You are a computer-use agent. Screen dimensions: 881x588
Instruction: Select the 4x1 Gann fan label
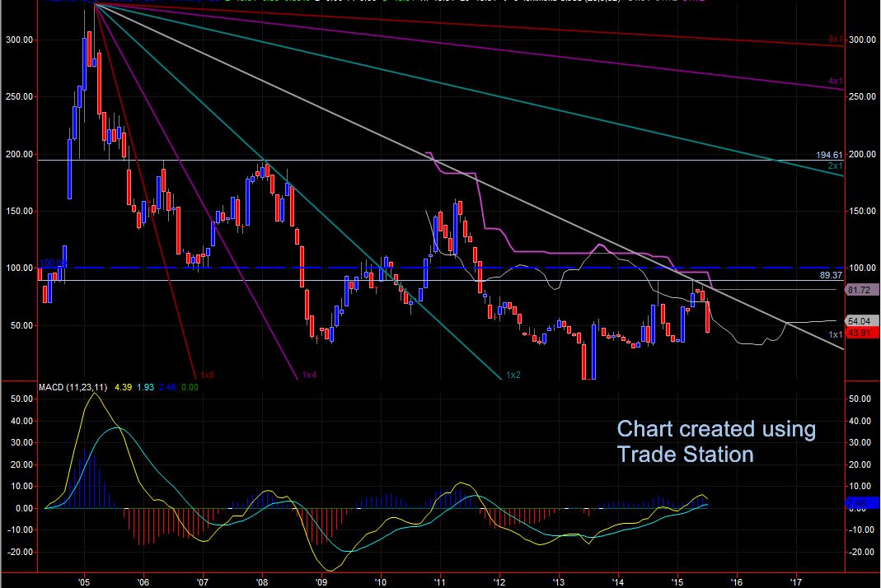pyautogui.click(x=836, y=82)
